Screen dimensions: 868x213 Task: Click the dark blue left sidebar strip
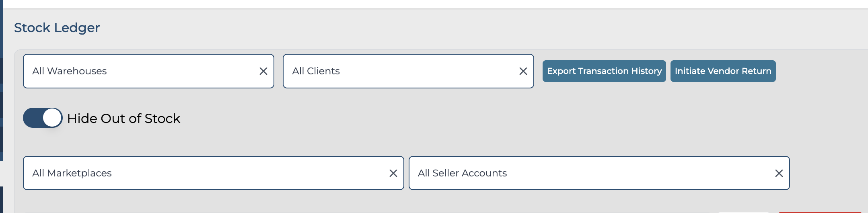pyautogui.click(x=1, y=80)
